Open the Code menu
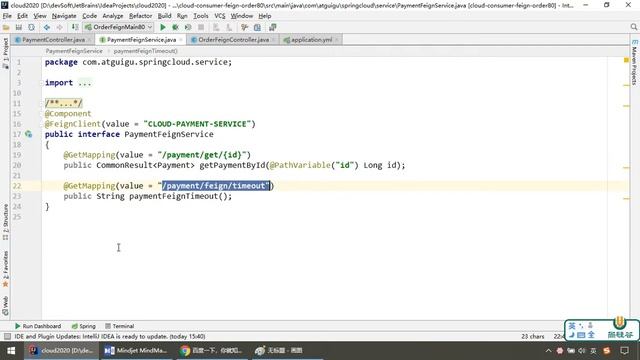 [89, 16]
